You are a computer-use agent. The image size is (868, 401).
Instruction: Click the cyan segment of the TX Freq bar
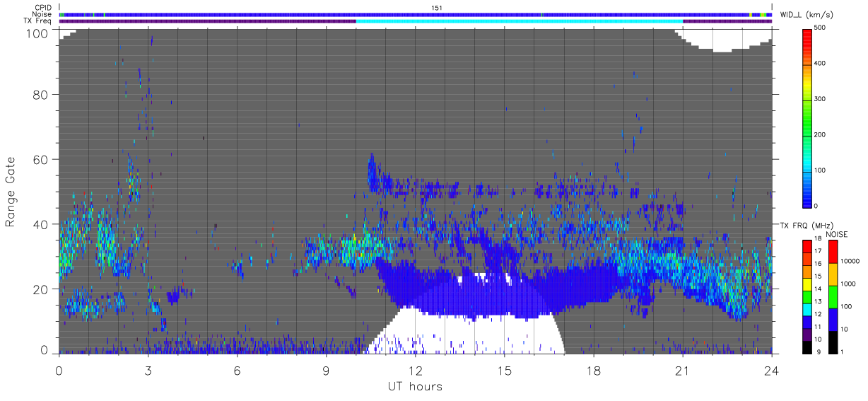[x=520, y=21]
